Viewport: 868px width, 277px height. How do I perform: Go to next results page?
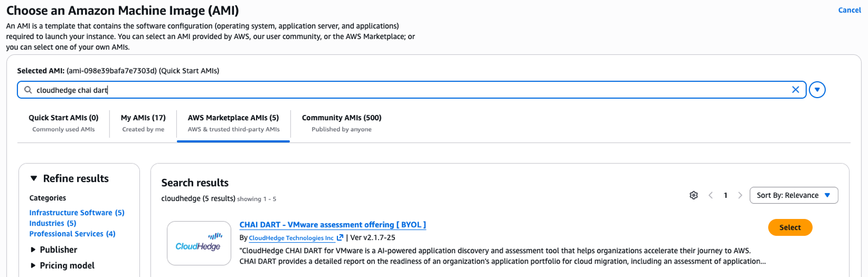point(740,195)
